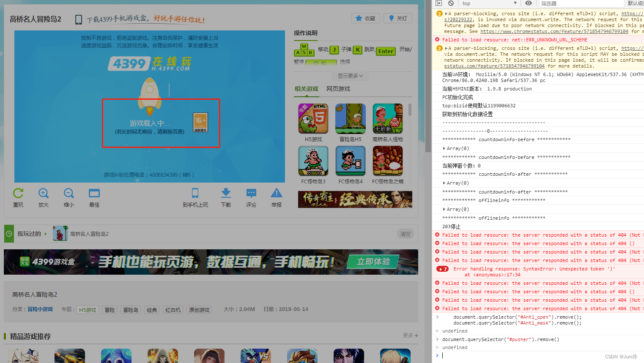This screenshot has width=644, height=363.
Task: Switch to the 网页游戏 tab
Action: (x=338, y=89)
